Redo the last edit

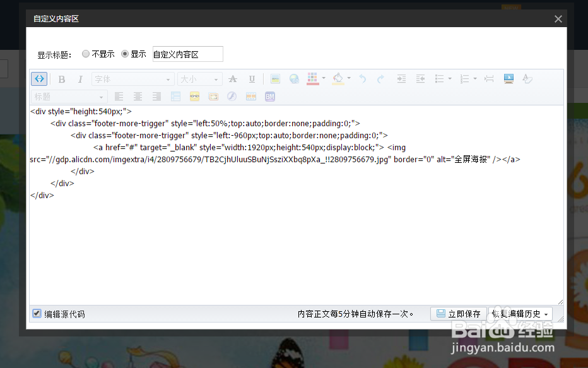381,79
